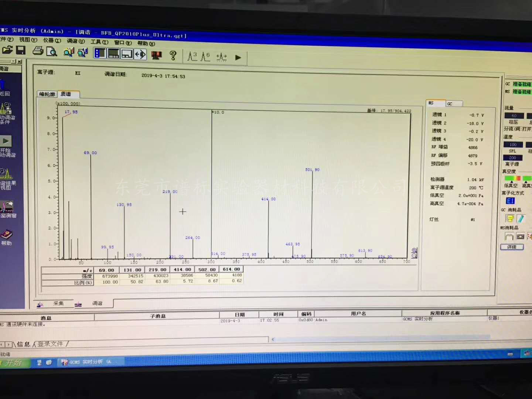
Task: Click the print icon in toolbar
Action: tap(38, 51)
